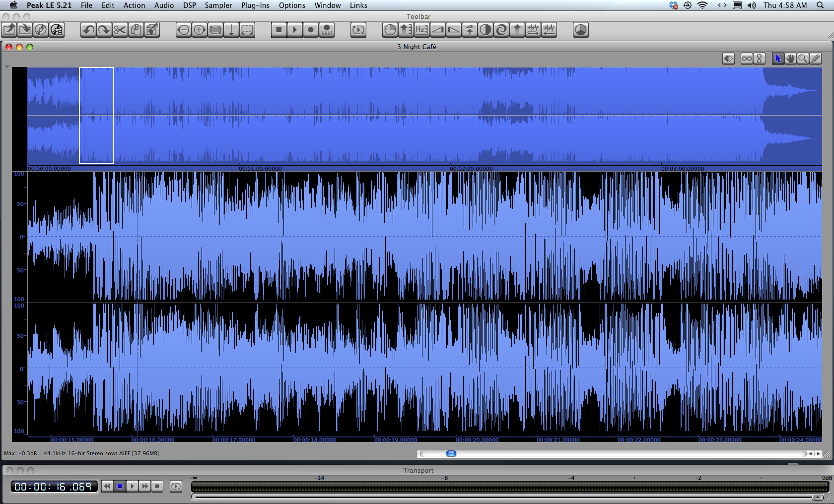Toggle loop playback in the Transport panel
This screenshot has height=504, width=834.
tap(176, 486)
